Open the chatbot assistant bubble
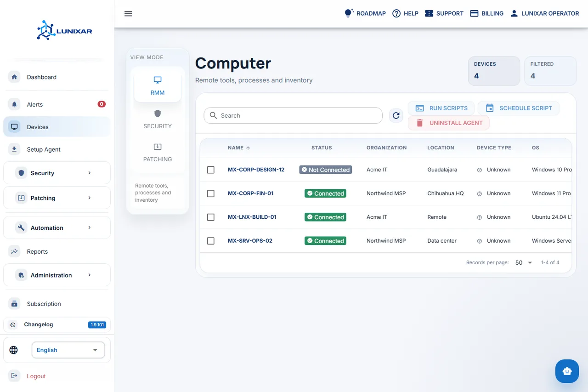Image resolution: width=588 pixels, height=392 pixels. point(567,371)
